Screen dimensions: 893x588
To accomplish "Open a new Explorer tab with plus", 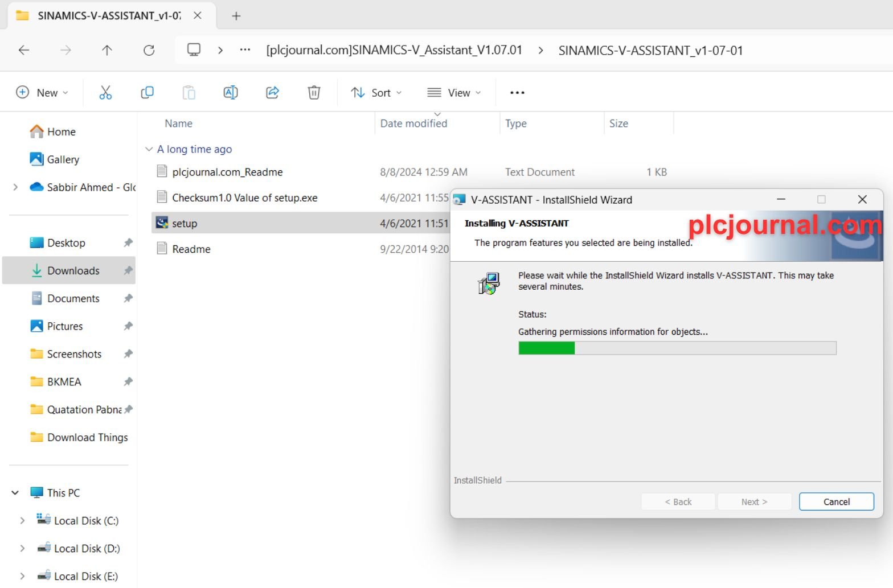I will tap(236, 16).
